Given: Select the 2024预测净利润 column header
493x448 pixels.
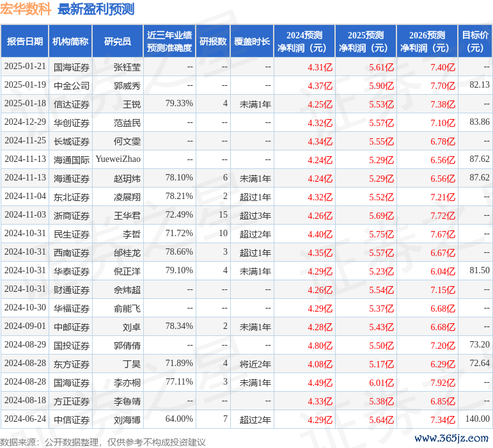Looking at the screenshot, I should [x=304, y=41].
